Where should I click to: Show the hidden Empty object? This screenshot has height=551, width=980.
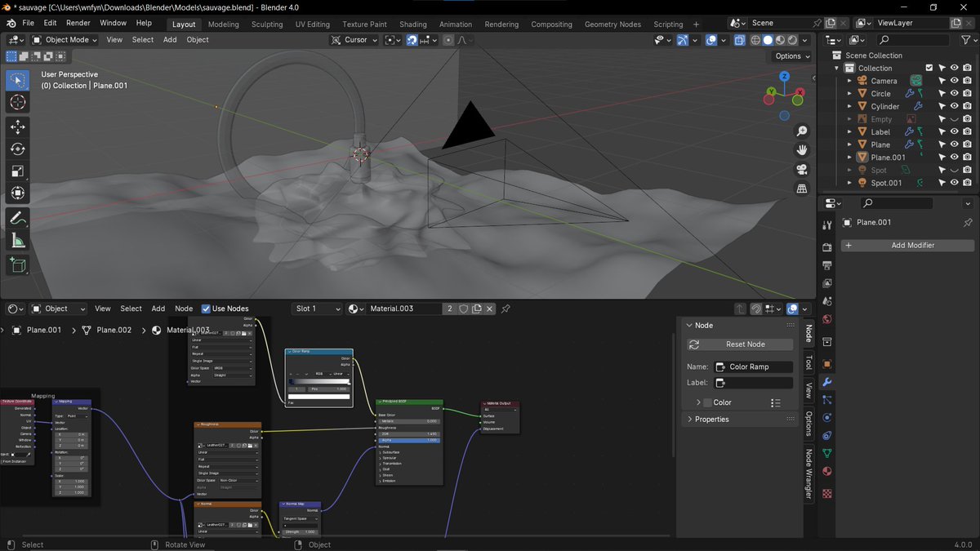954,119
